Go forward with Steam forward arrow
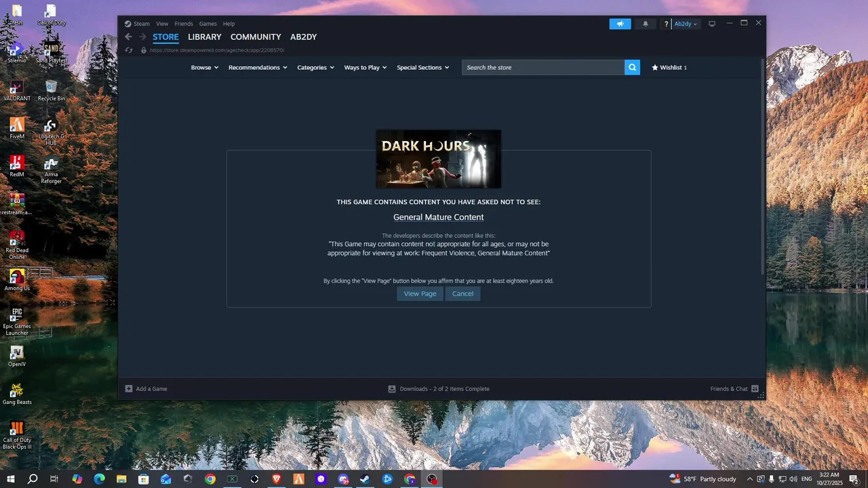 point(142,37)
